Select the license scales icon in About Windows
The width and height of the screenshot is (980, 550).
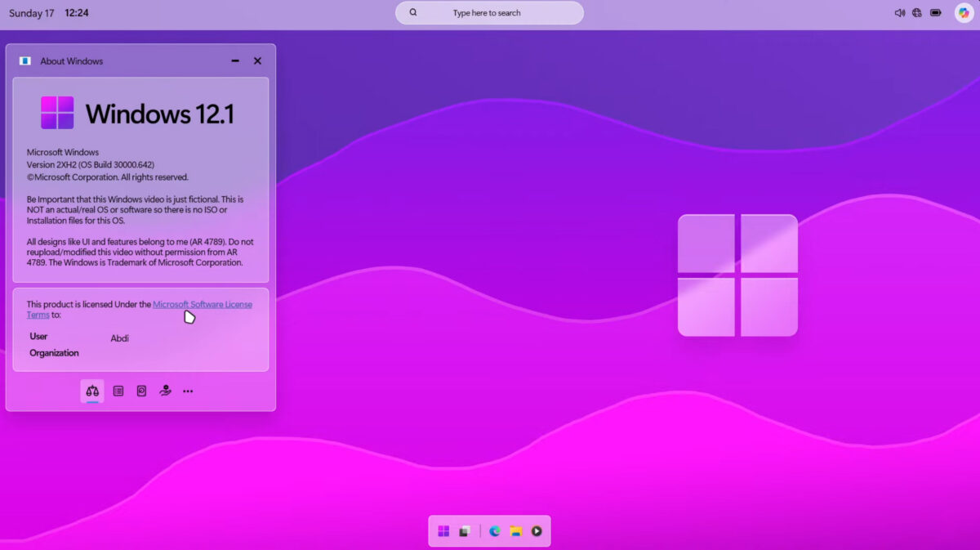91,391
